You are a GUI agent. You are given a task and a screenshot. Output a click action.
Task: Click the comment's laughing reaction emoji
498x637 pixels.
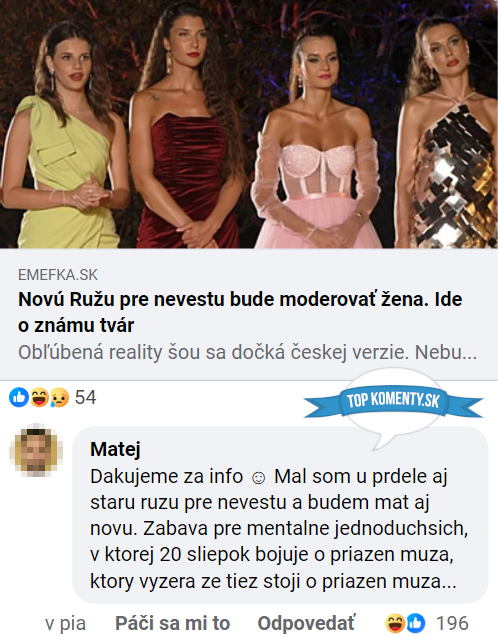[395, 623]
